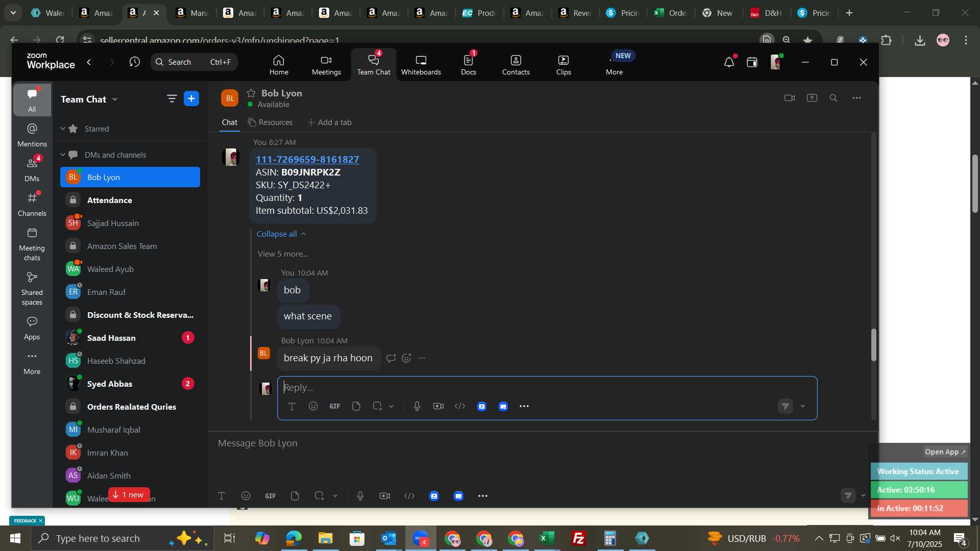This screenshot has height=551, width=980.
Task: Reply to the 'break py ja rha hoon' message
Action: click(x=391, y=358)
